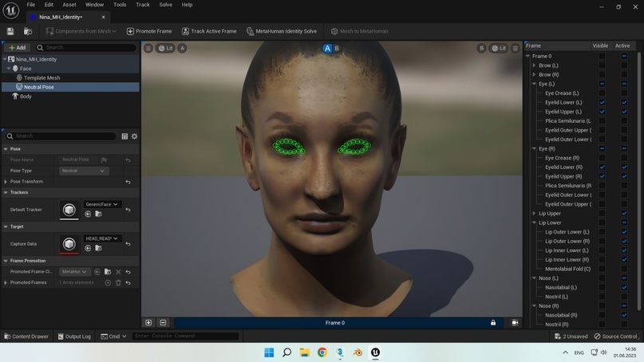Expand the Lip Upper curve group
Screen dimensions: 644x362
(x=534, y=214)
